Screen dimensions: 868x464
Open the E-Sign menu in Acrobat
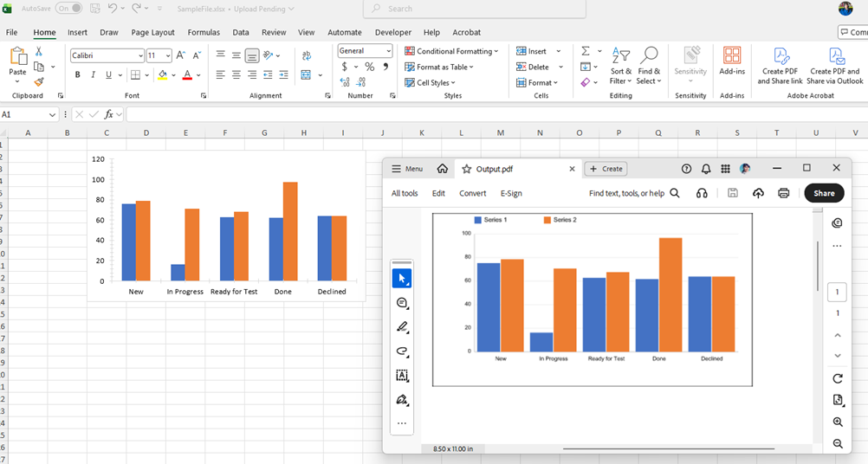tap(511, 193)
